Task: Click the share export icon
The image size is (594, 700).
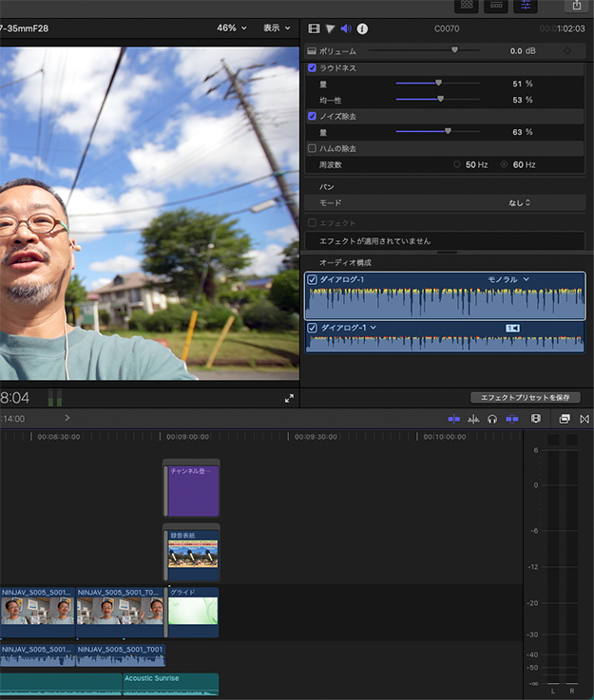Action: [x=577, y=6]
